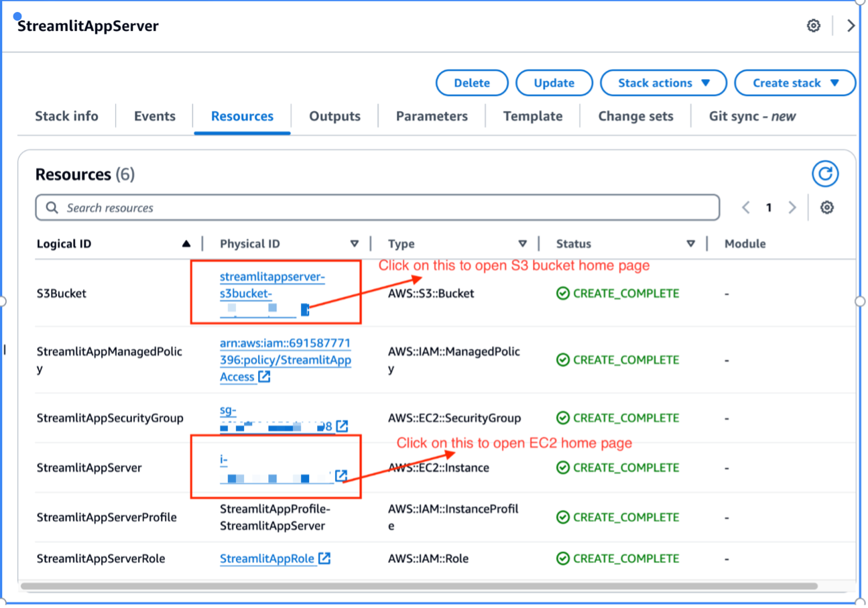The width and height of the screenshot is (868, 608).
Task: Click the AWS::EC2::SecurityGroup type cell
Action: (454, 418)
